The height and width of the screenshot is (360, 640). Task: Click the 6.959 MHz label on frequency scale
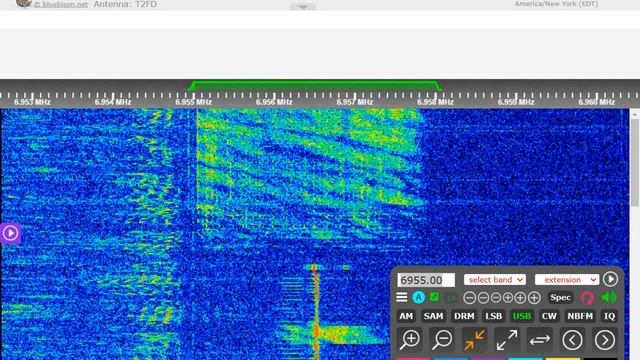[x=516, y=102]
